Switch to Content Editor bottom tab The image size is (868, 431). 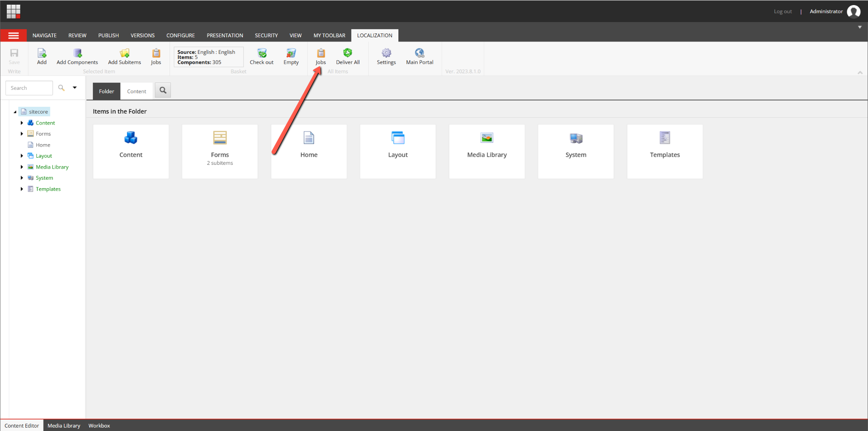pyautogui.click(x=22, y=425)
